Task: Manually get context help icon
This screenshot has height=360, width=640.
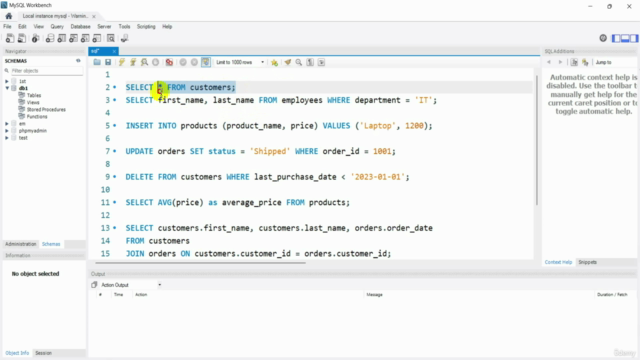Action: click(574, 62)
